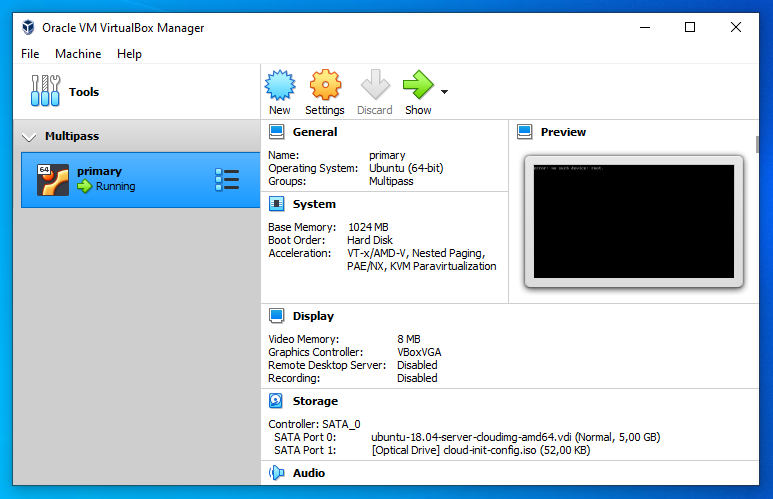Click the General section heading
Screen dimensions: 773x499
tap(315, 132)
